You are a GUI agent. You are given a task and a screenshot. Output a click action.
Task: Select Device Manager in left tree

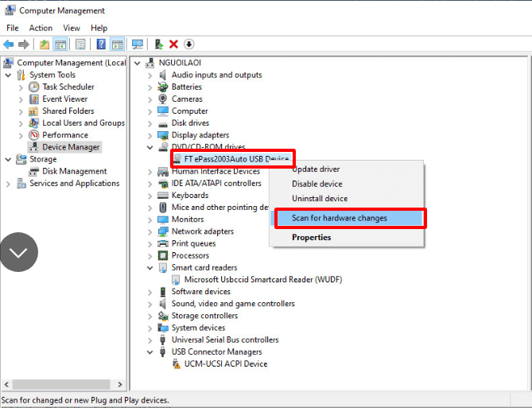71,147
